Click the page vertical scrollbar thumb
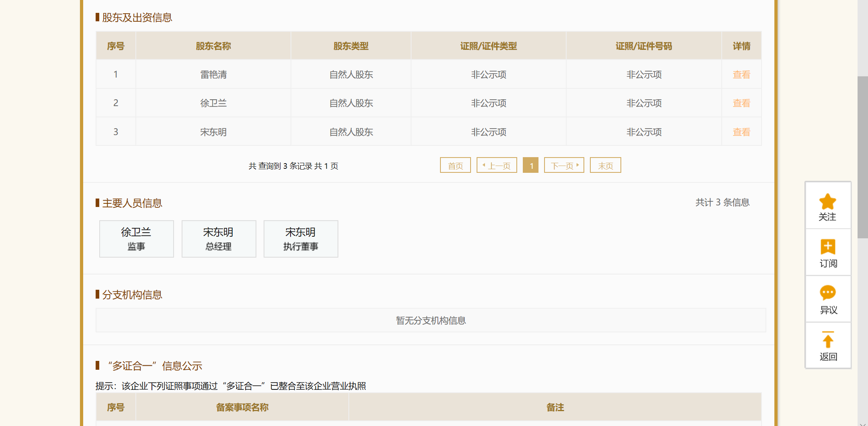The height and width of the screenshot is (426, 868). pyautogui.click(x=862, y=157)
